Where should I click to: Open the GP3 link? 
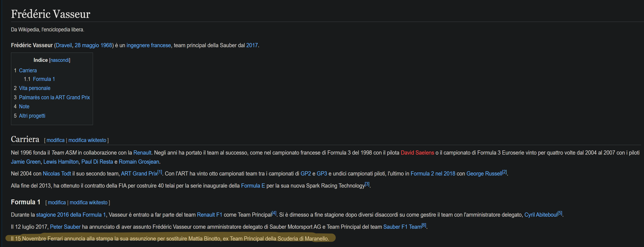[322, 174]
